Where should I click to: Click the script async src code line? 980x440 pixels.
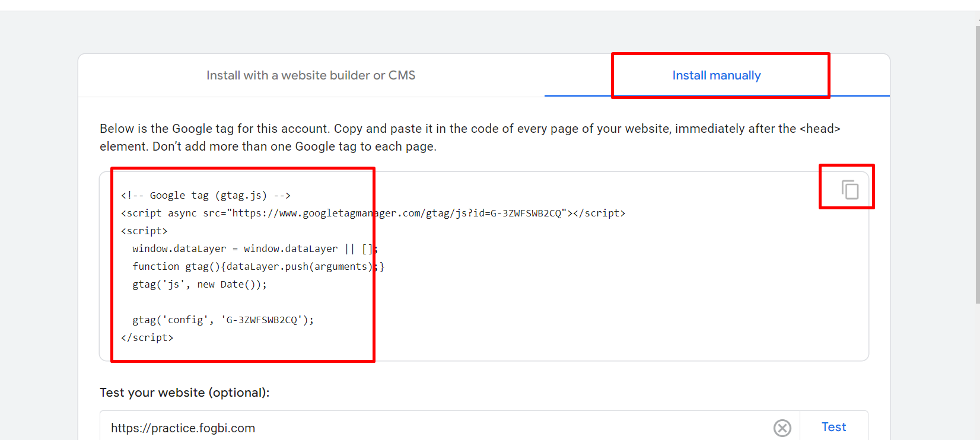[x=373, y=213]
